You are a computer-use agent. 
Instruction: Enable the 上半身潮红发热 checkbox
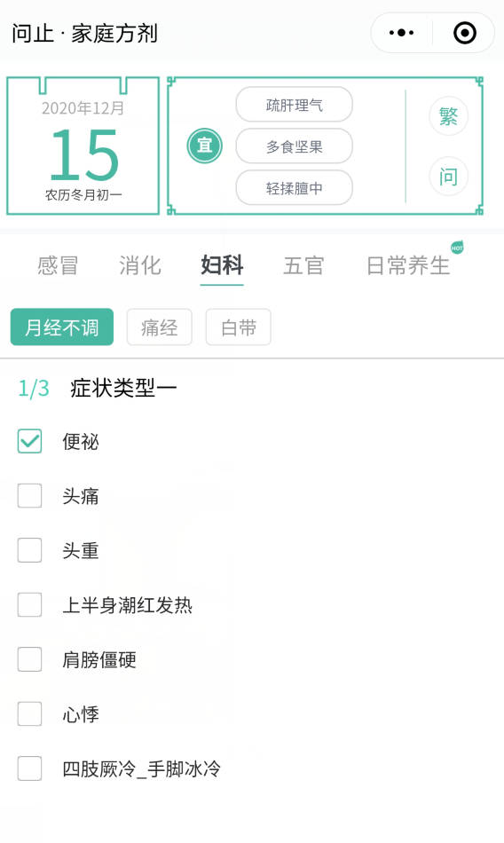(x=29, y=605)
